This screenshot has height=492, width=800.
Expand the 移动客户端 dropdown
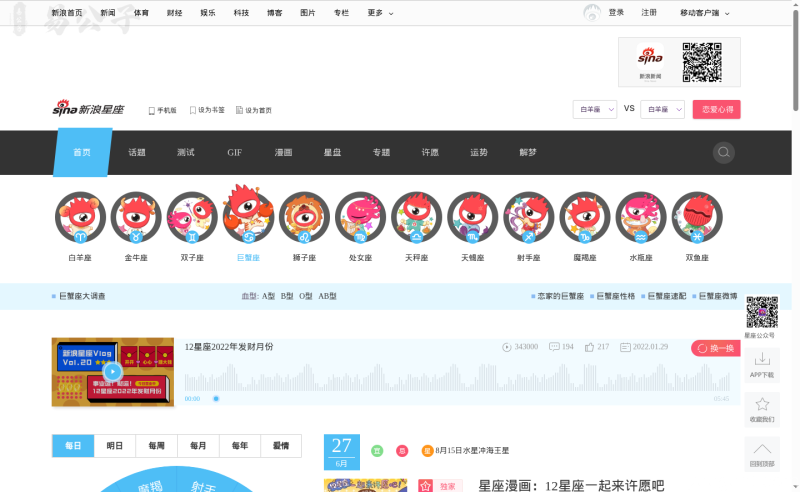pos(705,13)
